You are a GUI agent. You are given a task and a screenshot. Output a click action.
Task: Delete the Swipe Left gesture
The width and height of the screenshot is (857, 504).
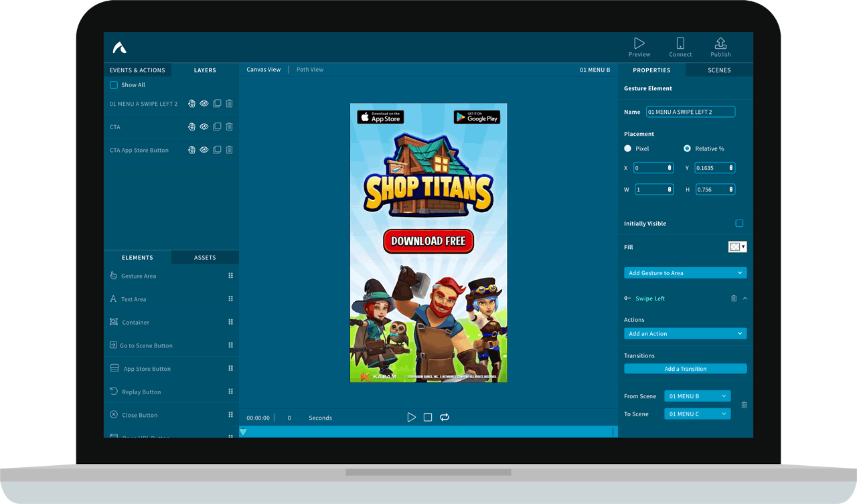(734, 299)
